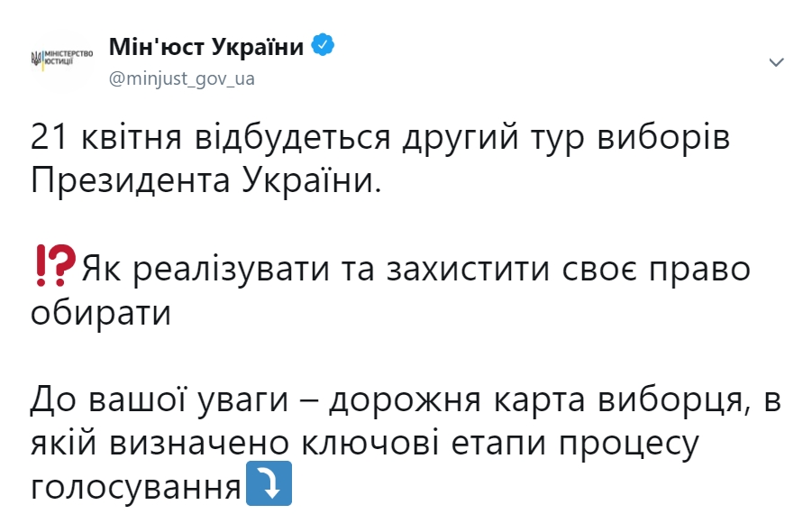Image resolution: width=812 pixels, height=514 pixels.
Task: Click the word "обирати"
Action: tap(101, 312)
